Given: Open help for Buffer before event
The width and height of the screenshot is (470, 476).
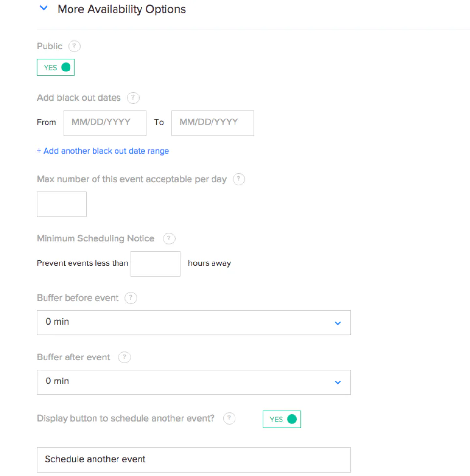Looking at the screenshot, I should 131,298.
